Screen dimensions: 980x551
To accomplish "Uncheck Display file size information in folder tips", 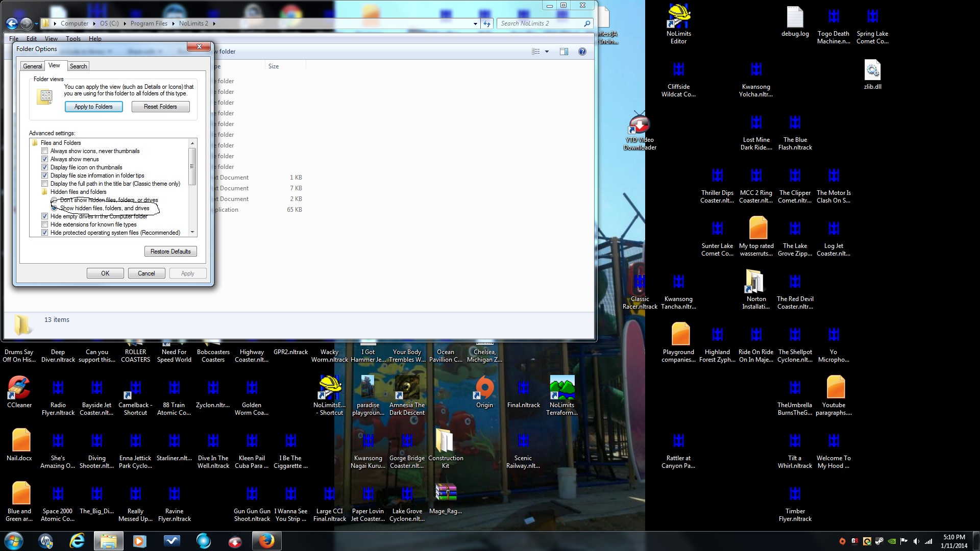I will [x=44, y=176].
